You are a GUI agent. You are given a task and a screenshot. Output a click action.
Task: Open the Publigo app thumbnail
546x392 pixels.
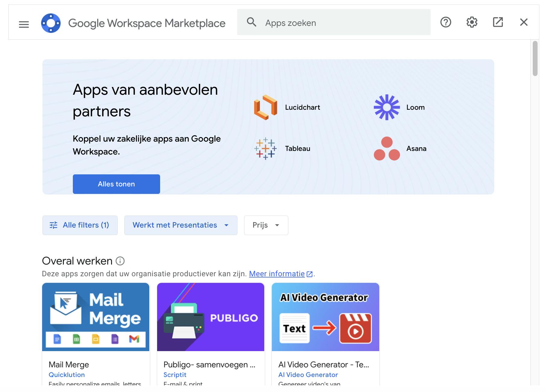coord(211,317)
